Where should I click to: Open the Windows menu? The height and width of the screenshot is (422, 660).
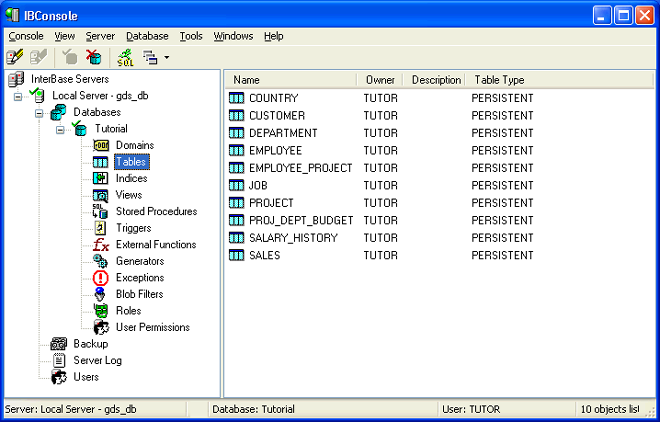click(233, 36)
